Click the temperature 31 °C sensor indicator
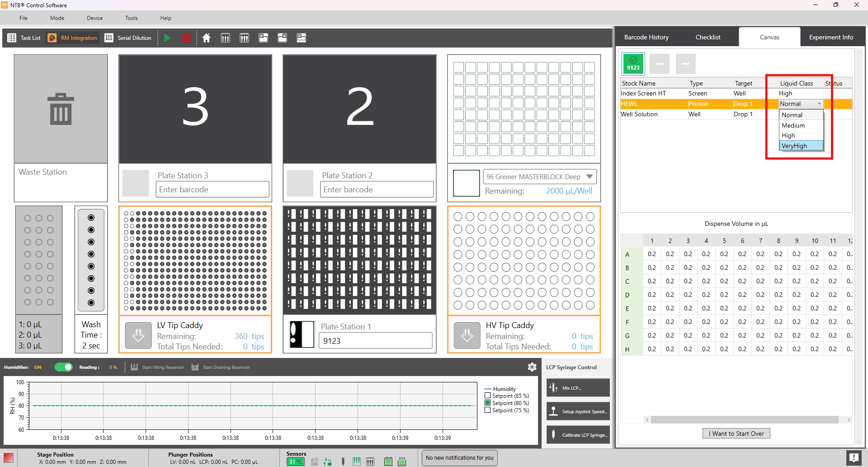 [296, 462]
